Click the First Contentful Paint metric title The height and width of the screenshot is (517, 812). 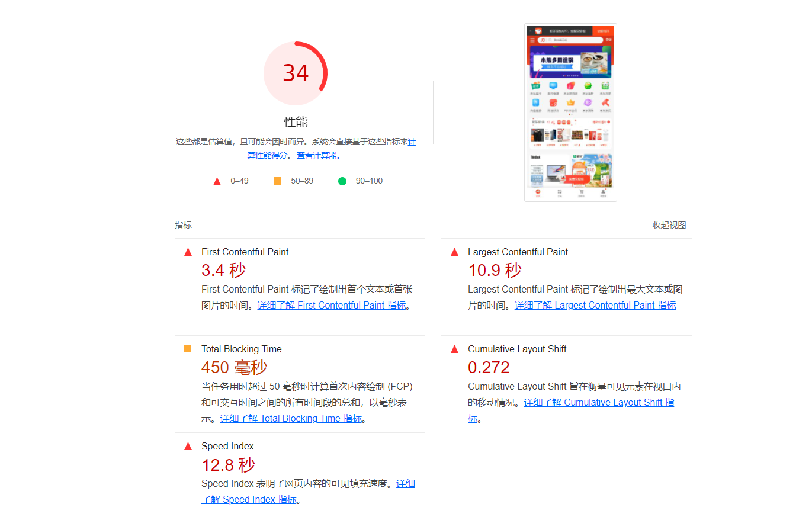tap(245, 252)
